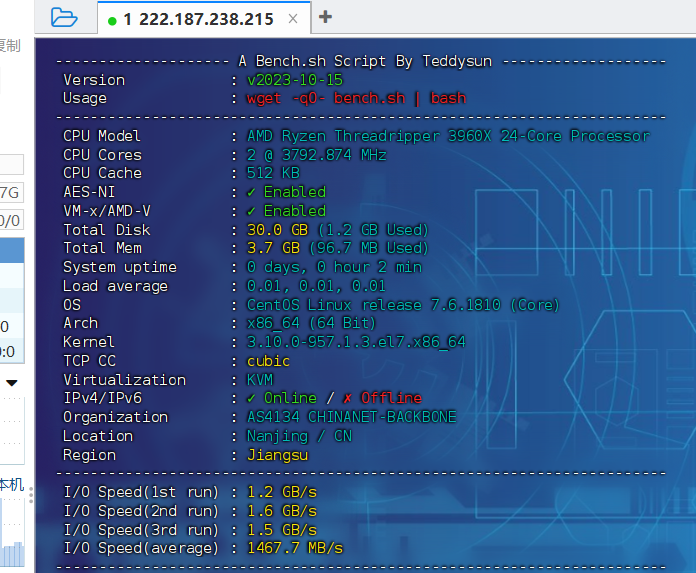Click the average I/O speed 1467.7 MB/s
The image size is (696, 573).
(295, 548)
